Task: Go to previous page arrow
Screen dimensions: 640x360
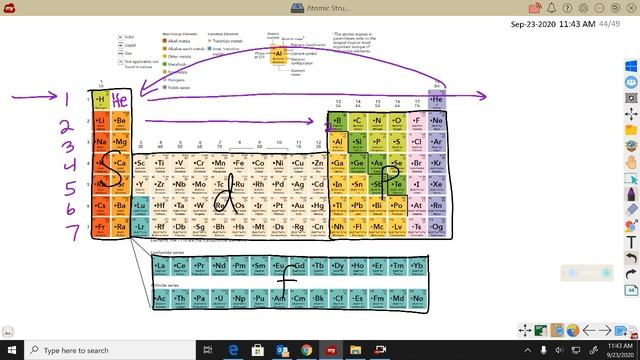Action: [x=589, y=330]
